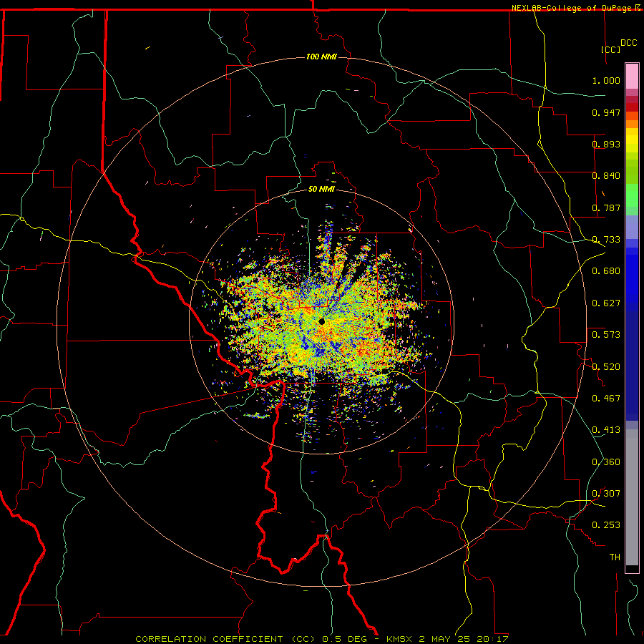The height and width of the screenshot is (644, 644).
Task: Click the bottom Correlation Coefficient product caption
Action: 322,639
